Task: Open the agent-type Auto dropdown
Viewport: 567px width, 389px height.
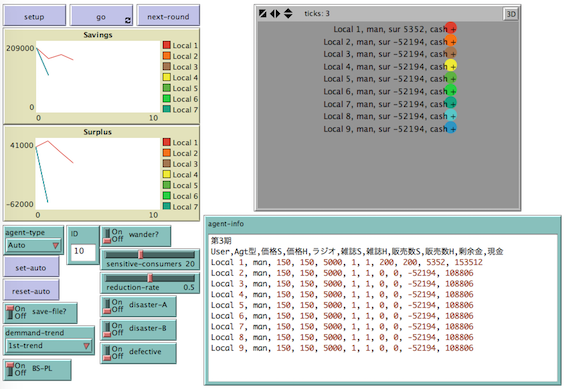Action: point(33,245)
